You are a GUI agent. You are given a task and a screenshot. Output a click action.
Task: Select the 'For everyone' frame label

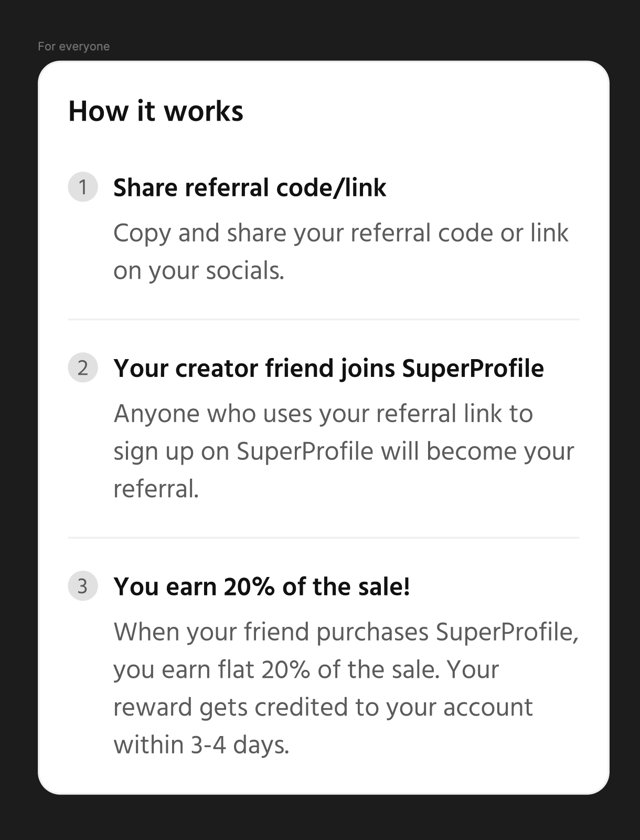coord(74,46)
